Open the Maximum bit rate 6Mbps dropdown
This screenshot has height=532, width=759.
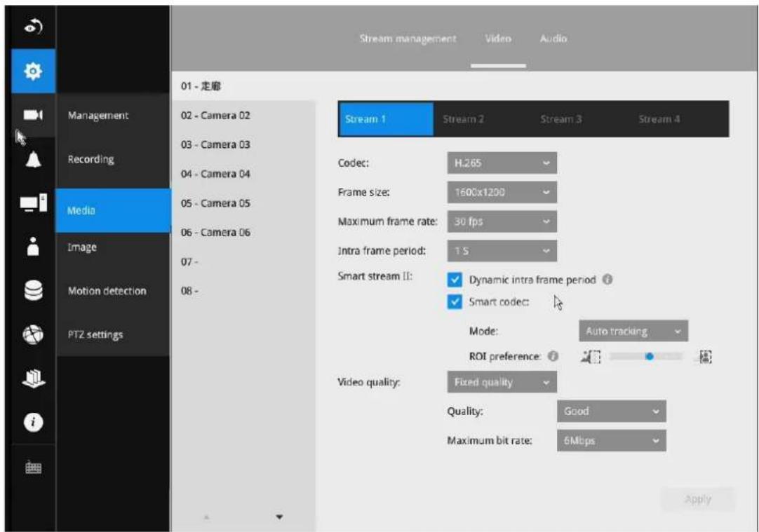[612, 441]
